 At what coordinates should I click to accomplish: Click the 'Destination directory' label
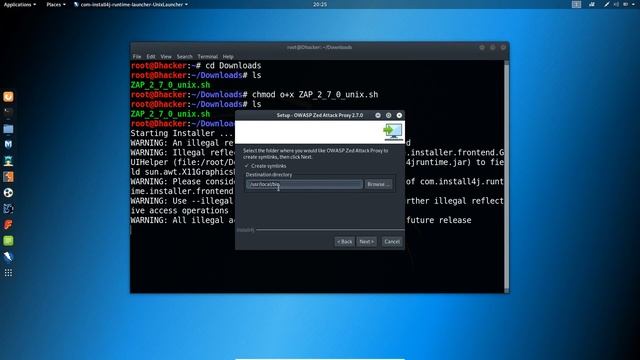(269, 175)
